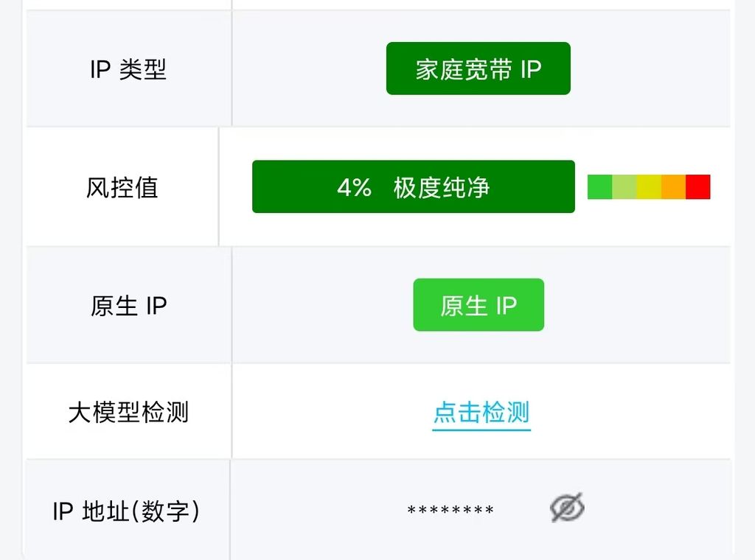Select the light green risk swatch
Viewport: 755px width, 560px height.
[x=624, y=186]
